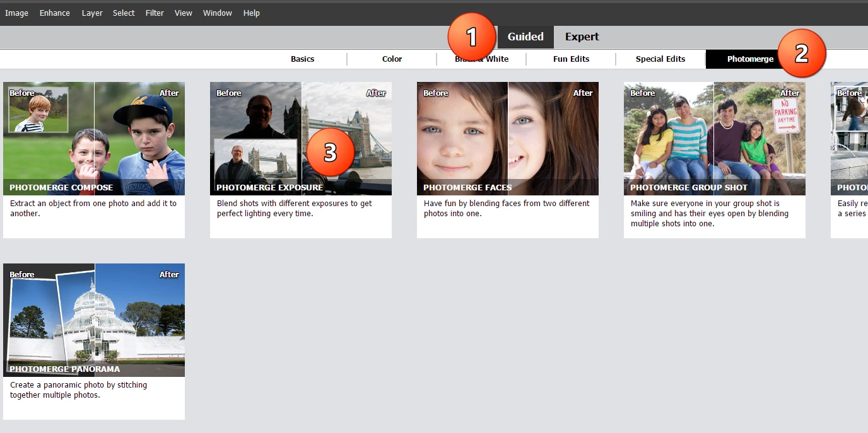Select the Black & White category tab
The image size is (868, 433).
pyautogui.click(x=481, y=59)
